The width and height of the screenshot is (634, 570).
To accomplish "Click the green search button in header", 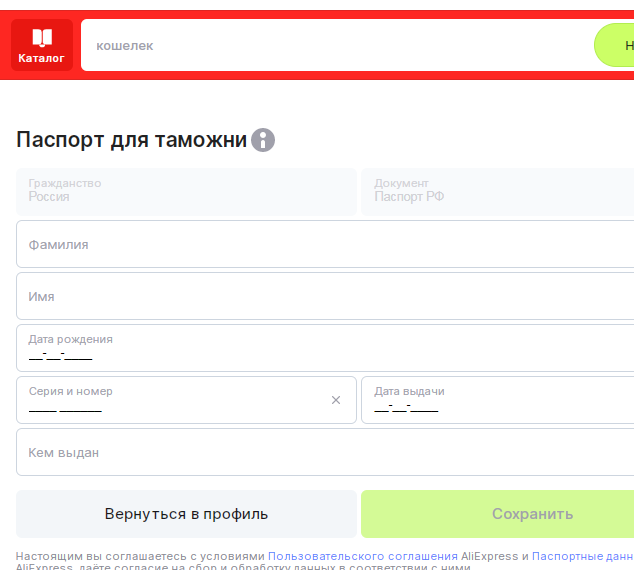I will (616, 45).
